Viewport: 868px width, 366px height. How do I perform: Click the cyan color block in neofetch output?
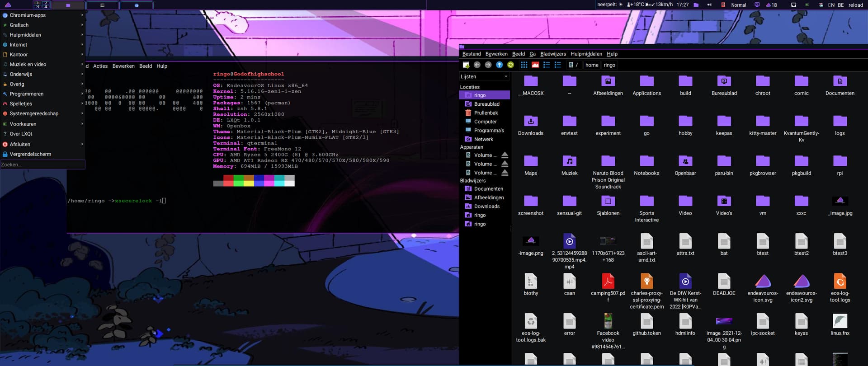[279, 181]
